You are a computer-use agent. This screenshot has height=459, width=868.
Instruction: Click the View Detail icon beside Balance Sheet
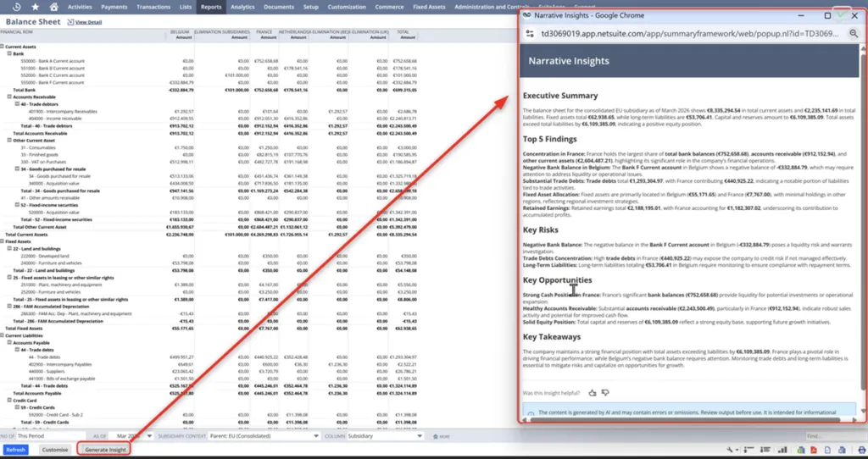pos(70,22)
